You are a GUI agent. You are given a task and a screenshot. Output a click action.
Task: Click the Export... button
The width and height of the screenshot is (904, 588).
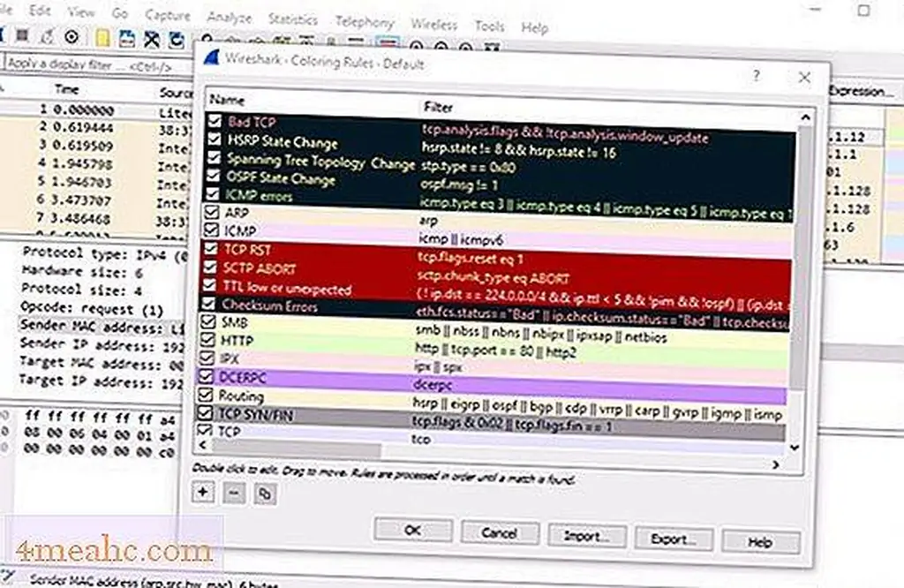(674, 539)
